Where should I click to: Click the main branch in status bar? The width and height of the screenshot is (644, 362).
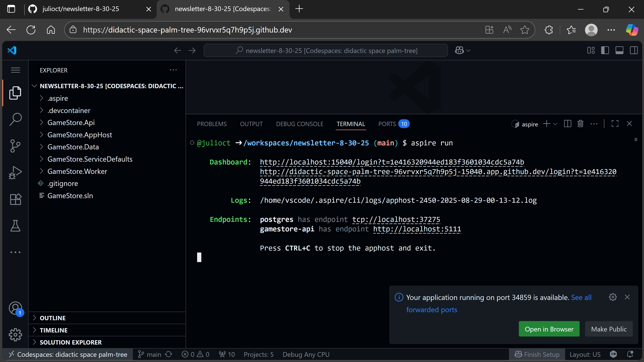click(x=149, y=354)
